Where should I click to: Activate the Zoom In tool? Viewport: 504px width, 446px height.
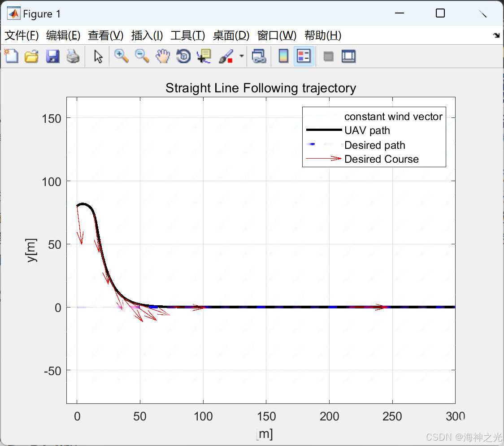coord(121,56)
